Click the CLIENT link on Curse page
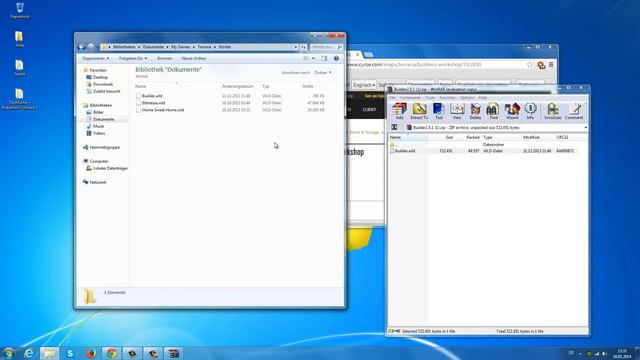The width and height of the screenshot is (640, 360). coord(369,110)
